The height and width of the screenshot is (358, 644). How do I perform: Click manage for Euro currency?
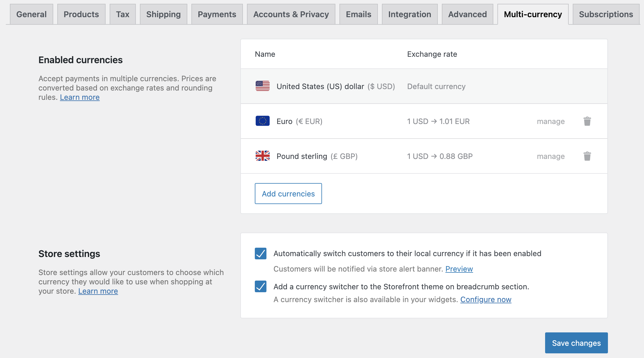(550, 121)
